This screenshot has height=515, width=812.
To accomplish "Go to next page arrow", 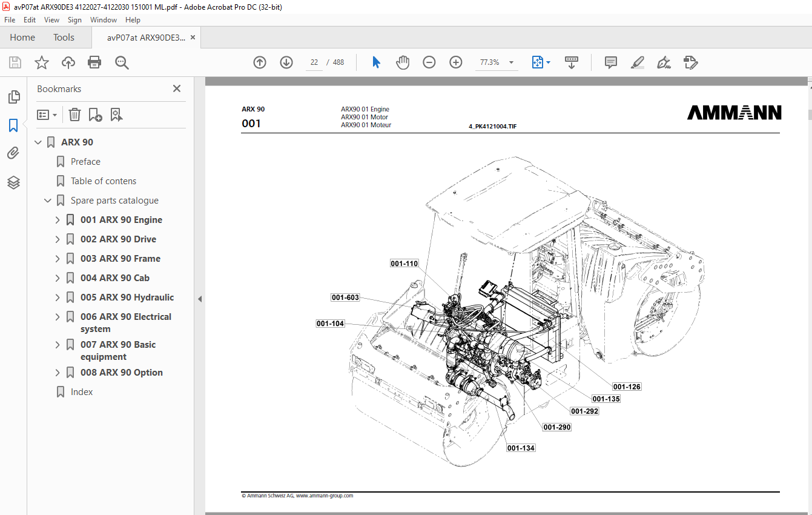I will pos(286,62).
